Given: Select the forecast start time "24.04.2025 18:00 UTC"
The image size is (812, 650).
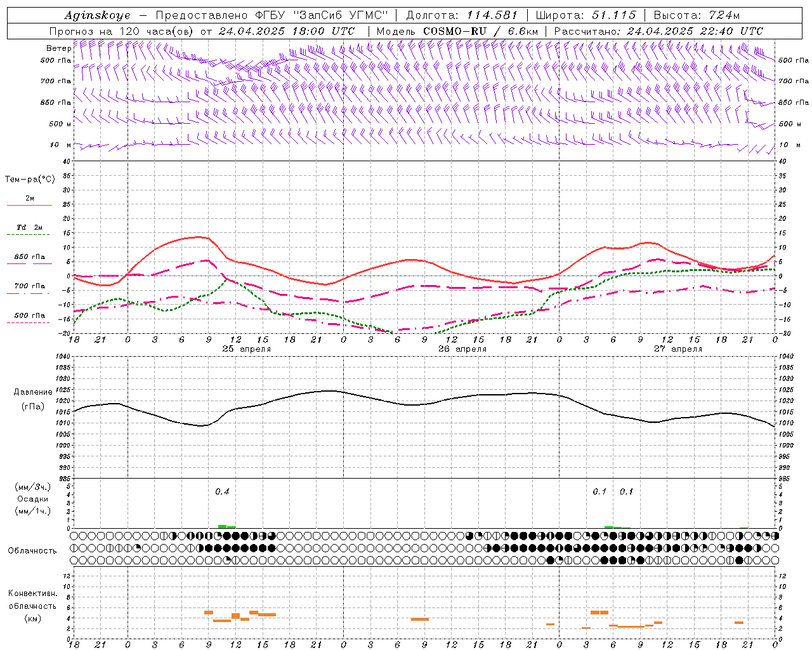Looking at the screenshot, I should pos(287,31).
